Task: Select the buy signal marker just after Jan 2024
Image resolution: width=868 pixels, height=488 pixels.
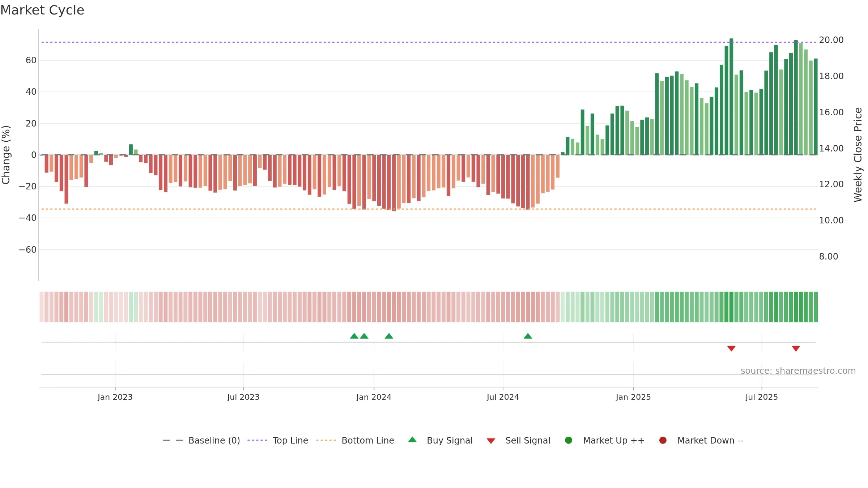Action: pos(389,336)
